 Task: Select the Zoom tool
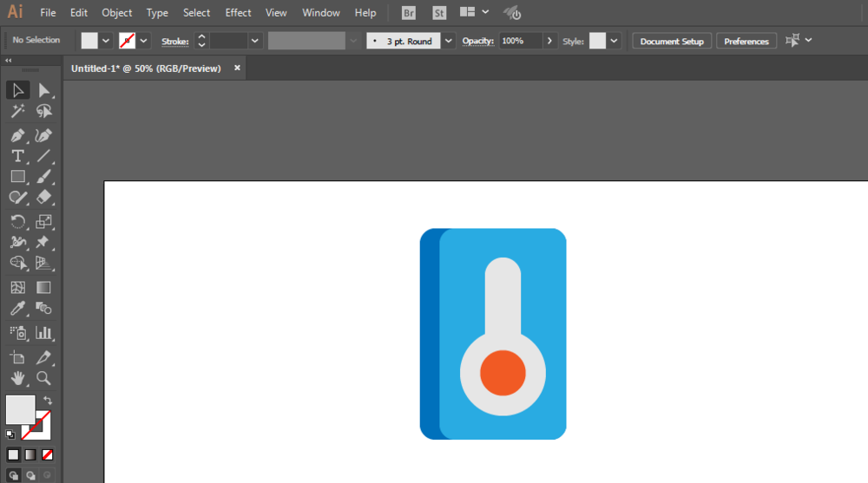pos(43,378)
